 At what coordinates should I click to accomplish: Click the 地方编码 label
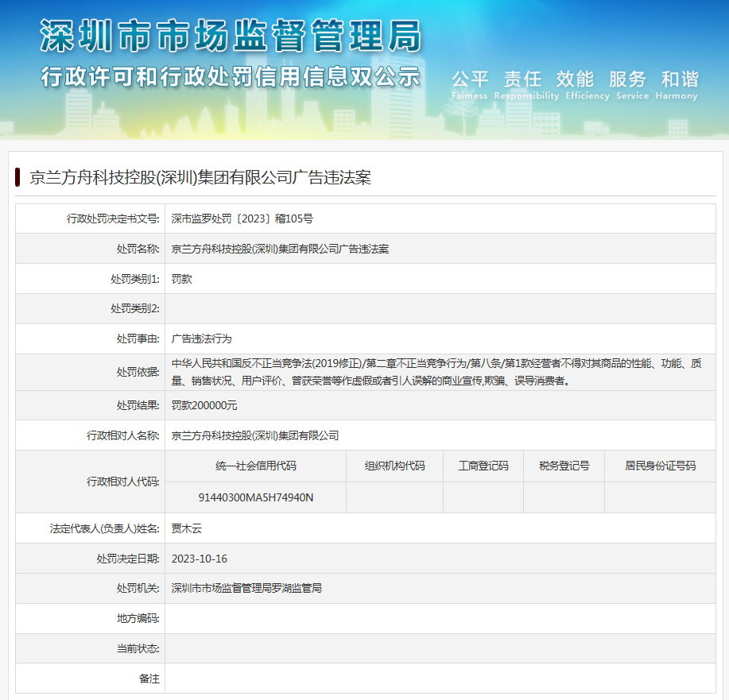point(138,619)
